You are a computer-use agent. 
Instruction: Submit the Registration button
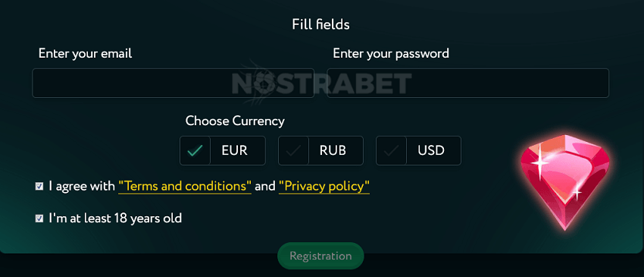(320, 256)
